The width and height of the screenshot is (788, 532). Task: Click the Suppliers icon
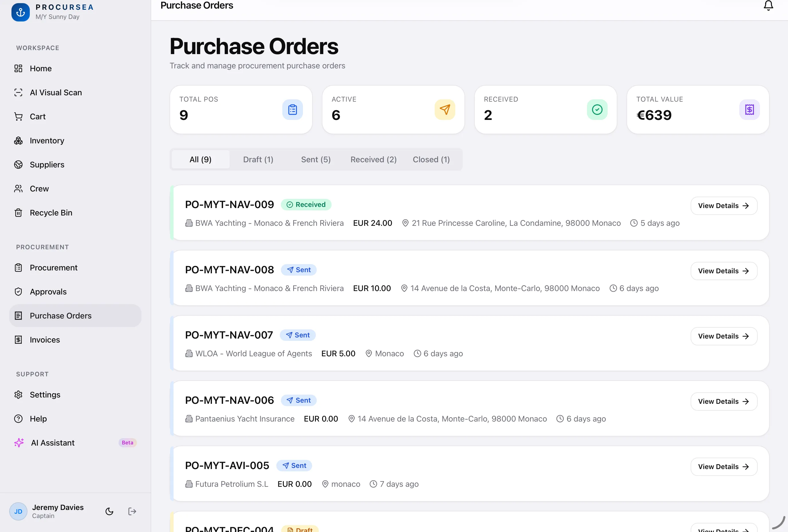tap(18, 165)
